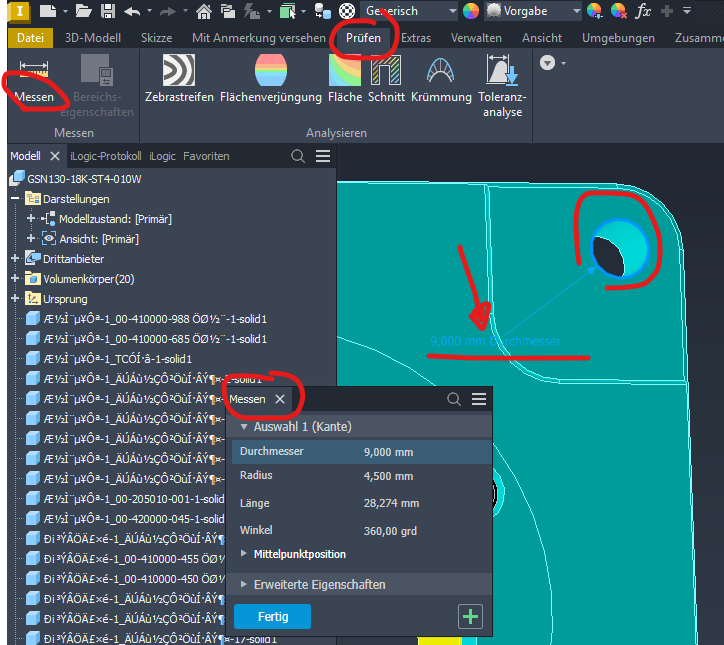The height and width of the screenshot is (645, 724).
Task: Open the quick access toolbar customize arrow
Action: (x=687, y=11)
